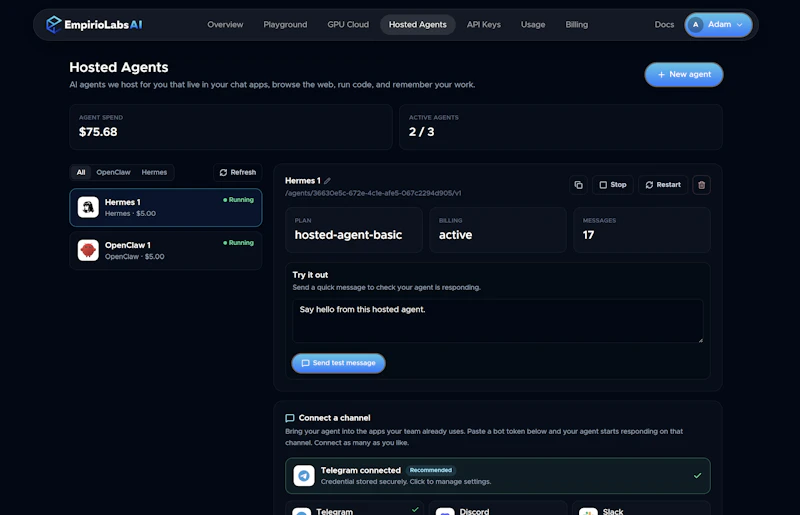The width and height of the screenshot is (800, 515).
Task: Open the Docs link
Action: (664, 24)
